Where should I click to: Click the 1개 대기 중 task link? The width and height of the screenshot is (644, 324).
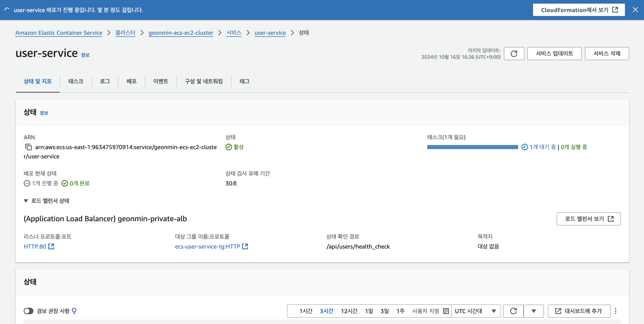pyautogui.click(x=543, y=147)
